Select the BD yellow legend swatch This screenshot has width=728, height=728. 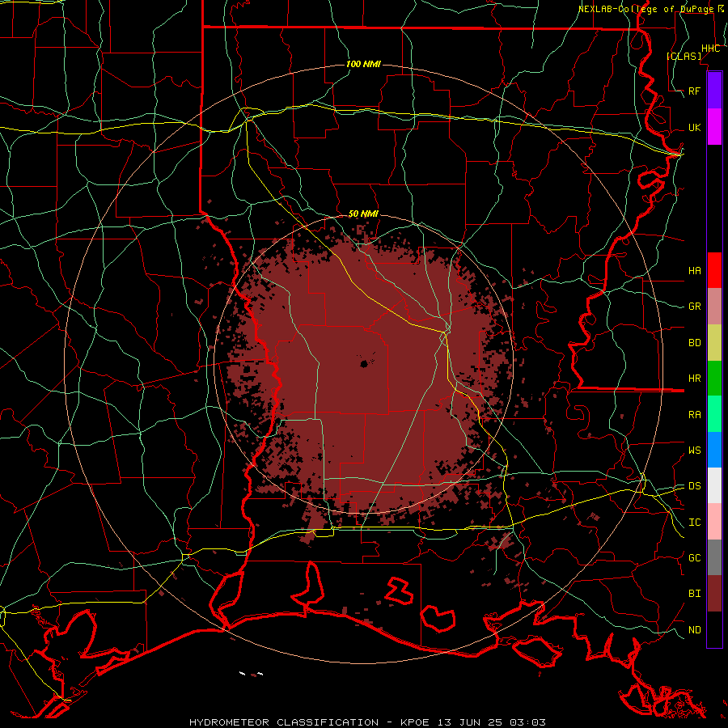[714, 342]
